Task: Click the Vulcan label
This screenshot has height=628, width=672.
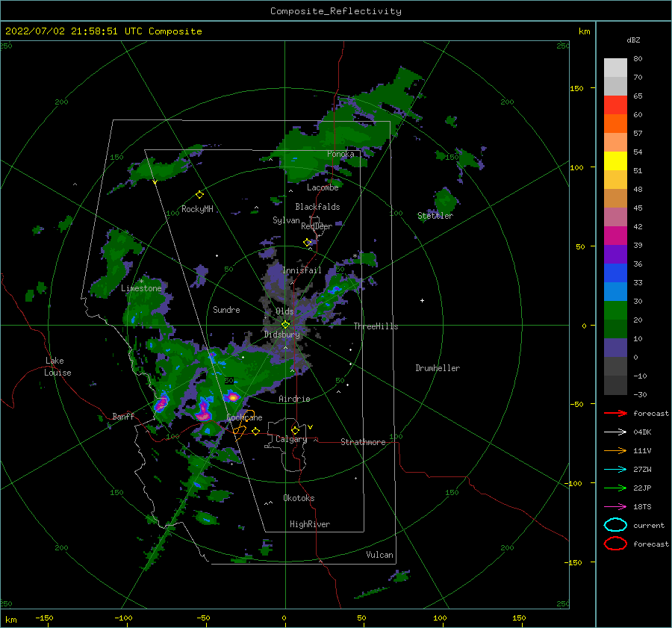Action: point(380,555)
